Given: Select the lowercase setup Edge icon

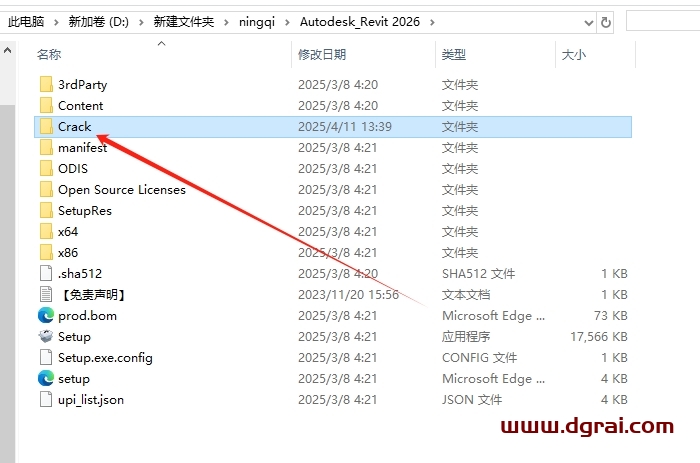Looking at the screenshot, I should tap(46, 379).
